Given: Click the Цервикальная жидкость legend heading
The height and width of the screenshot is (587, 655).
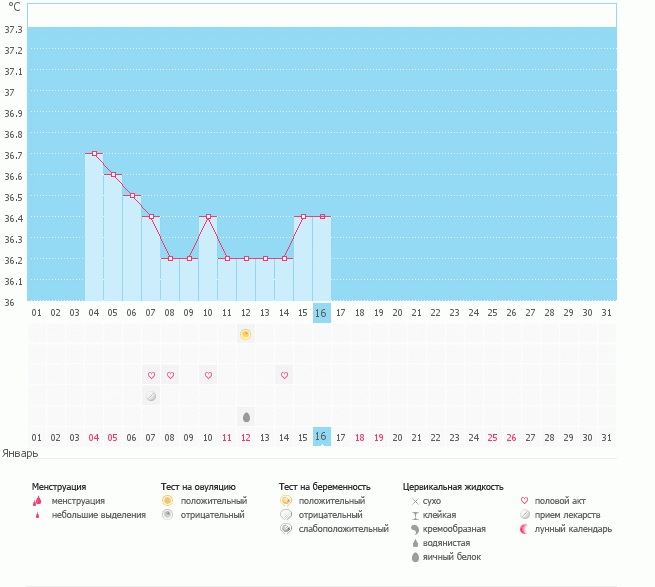Looking at the screenshot, I should pyautogui.click(x=453, y=486).
